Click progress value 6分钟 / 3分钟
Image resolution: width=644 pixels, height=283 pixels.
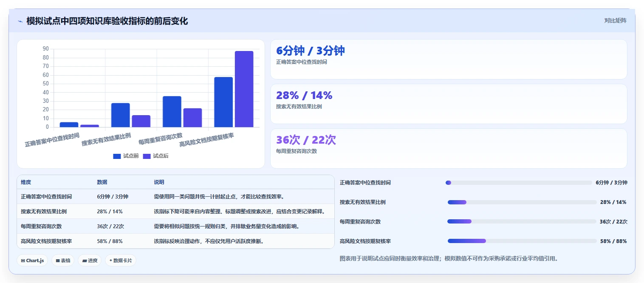611,183
